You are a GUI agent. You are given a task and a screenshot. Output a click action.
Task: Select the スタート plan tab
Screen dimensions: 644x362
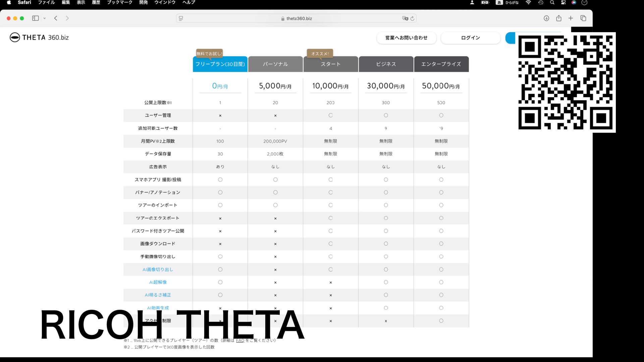click(x=330, y=64)
